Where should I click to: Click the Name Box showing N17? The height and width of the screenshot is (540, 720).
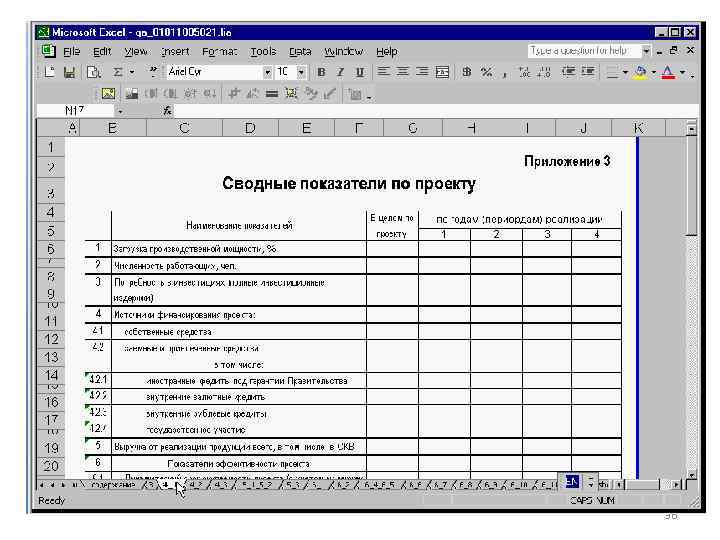(x=75, y=111)
